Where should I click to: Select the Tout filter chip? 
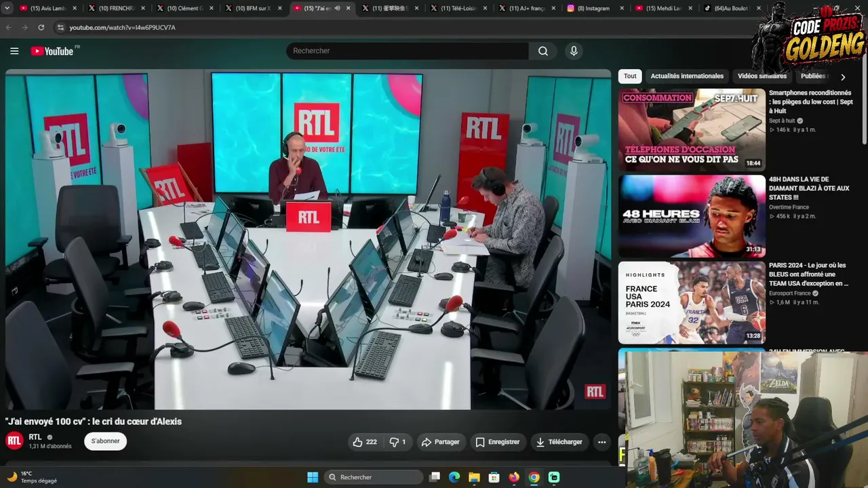pos(630,76)
